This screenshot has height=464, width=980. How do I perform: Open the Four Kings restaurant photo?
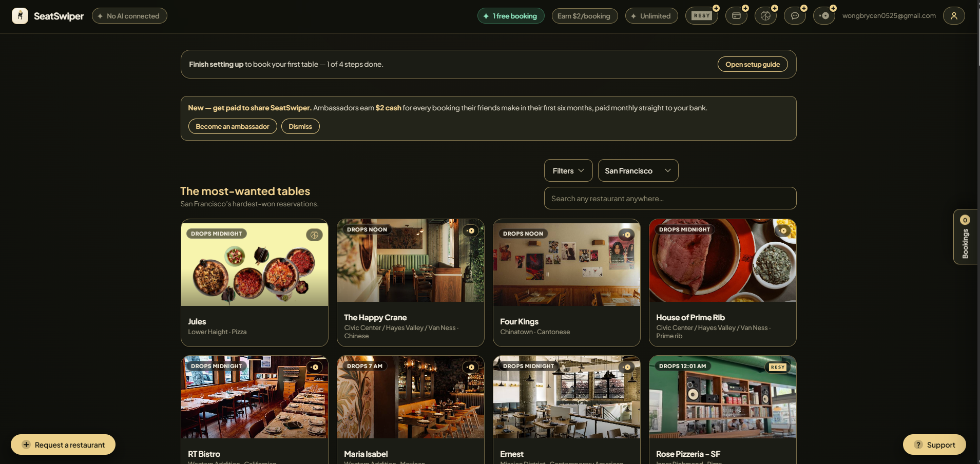[x=567, y=264]
